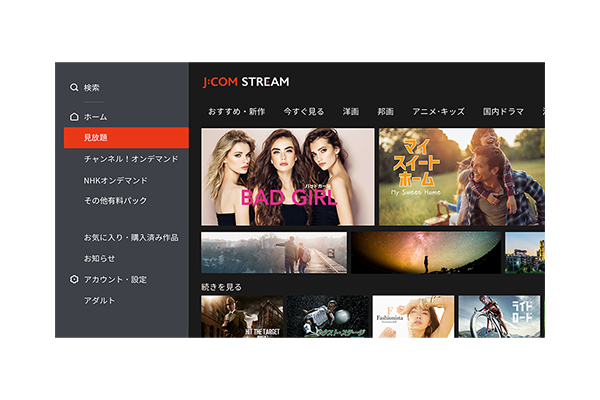600x400 pixels.
Task: Open お気に入り・購入済み作品
Action: pyautogui.click(x=131, y=238)
